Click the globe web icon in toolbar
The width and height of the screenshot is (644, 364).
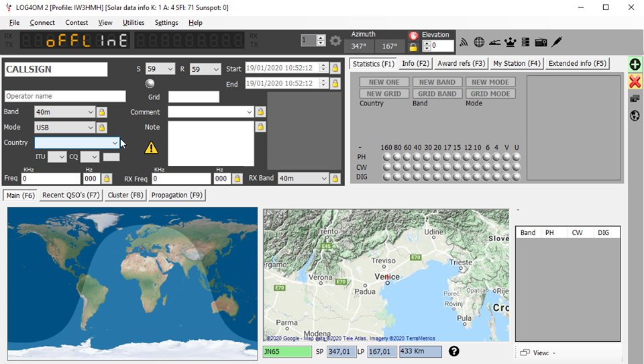coord(479,42)
